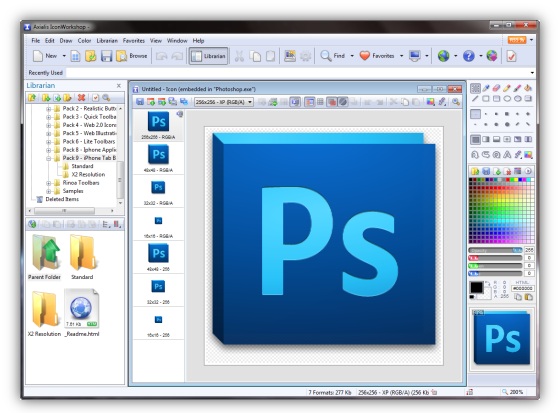This screenshot has width=560, height=413.
Task: Select Deleted Items in librarian tree
Action: 62,199
